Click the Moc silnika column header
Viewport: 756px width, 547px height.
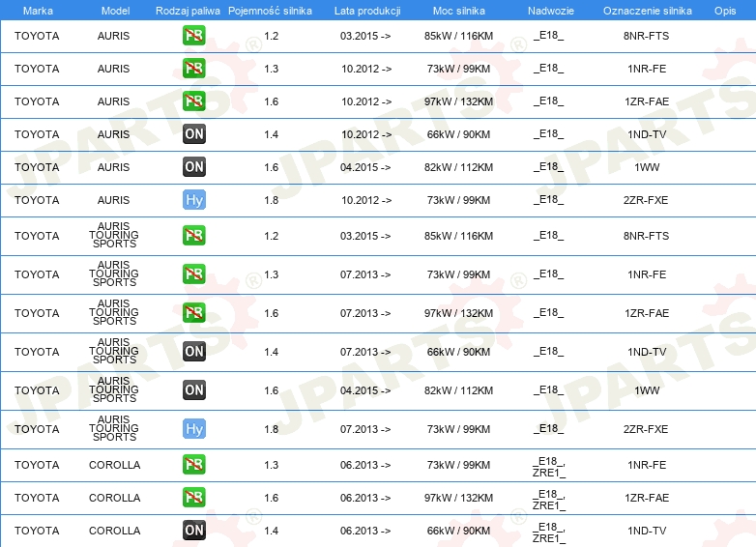point(458,11)
